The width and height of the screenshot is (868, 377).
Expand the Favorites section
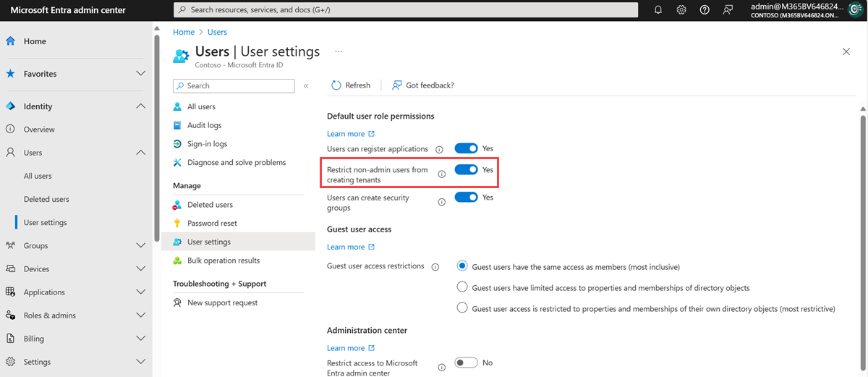(x=141, y=74)
